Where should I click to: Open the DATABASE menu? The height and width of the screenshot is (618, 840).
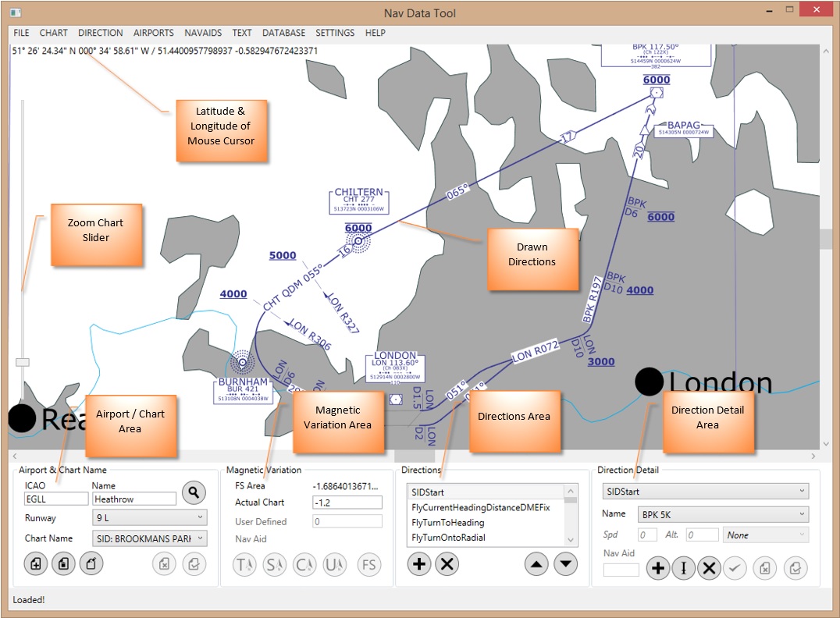(283, 33)
